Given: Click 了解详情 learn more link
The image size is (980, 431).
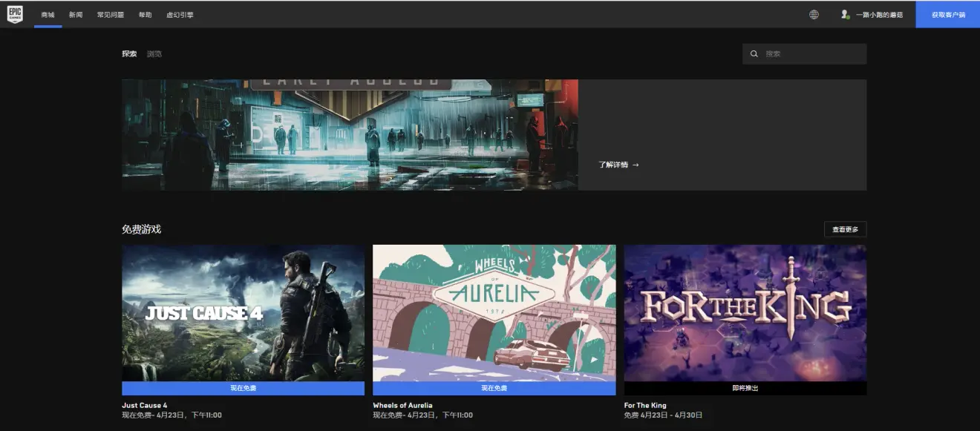Looking at the screenshot, I should pyautogui.click(x=618, y=165).
